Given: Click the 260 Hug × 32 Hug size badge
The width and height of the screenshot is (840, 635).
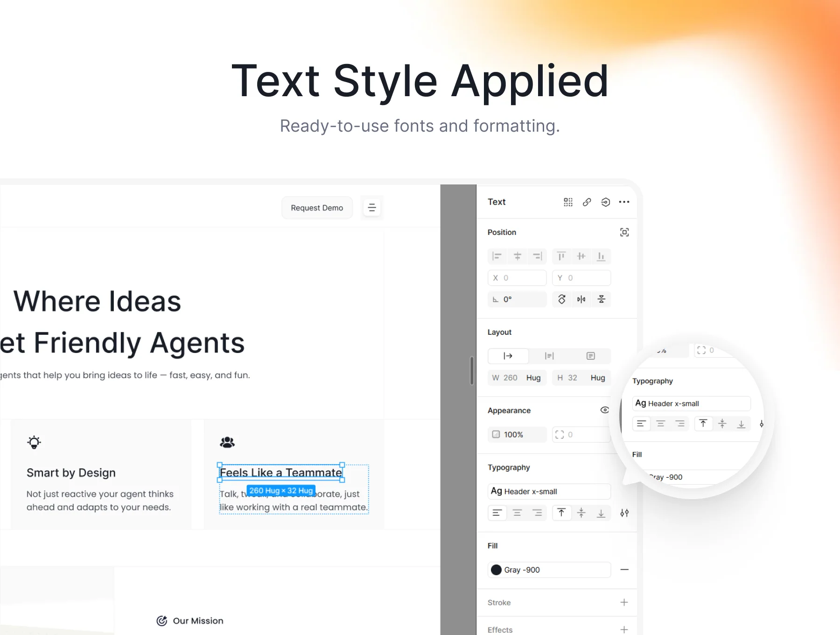Looking at the screenshot, I should 281,490.
